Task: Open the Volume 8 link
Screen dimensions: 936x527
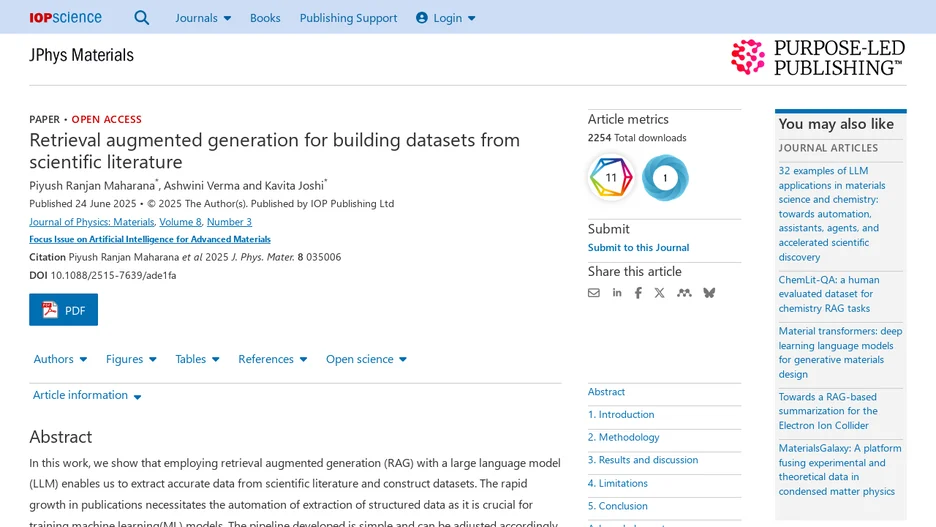Action: 180,222
